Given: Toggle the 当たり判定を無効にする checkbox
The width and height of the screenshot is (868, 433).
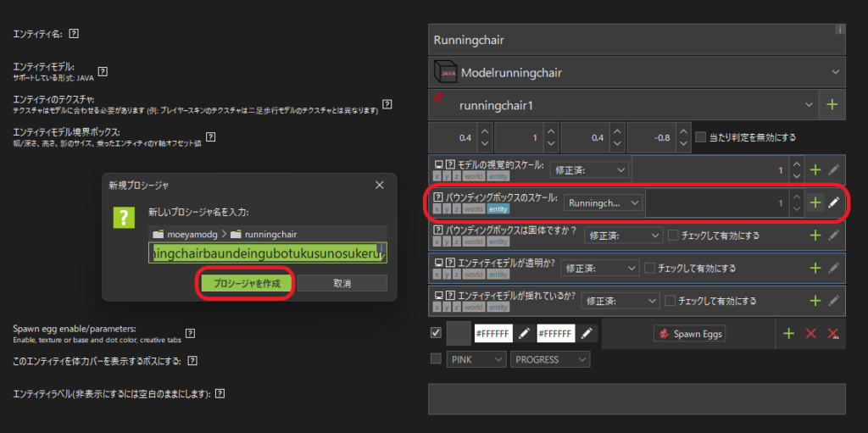Looking at the screenshot, I should click(x=700, y=137).
